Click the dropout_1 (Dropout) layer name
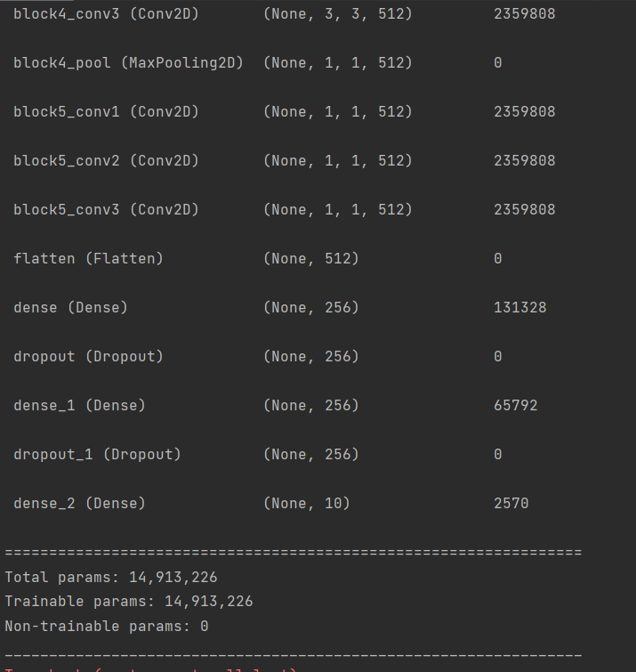This screenshot has height=672, width=636. point(97,455)
